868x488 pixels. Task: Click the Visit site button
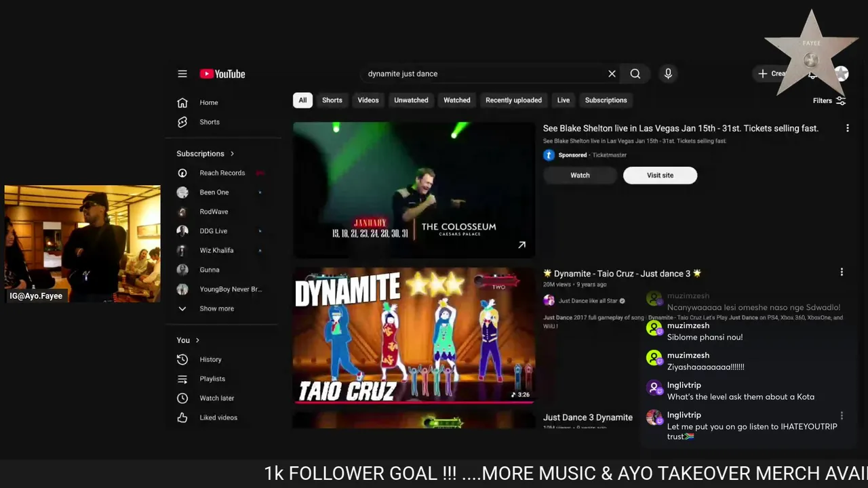660,176
